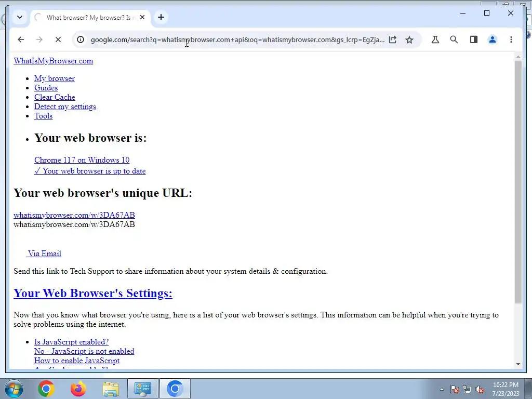Open Action Center flag tray icon
This screenshot has height=399, width=532.
pyautogui.click(x=455, y=389)
